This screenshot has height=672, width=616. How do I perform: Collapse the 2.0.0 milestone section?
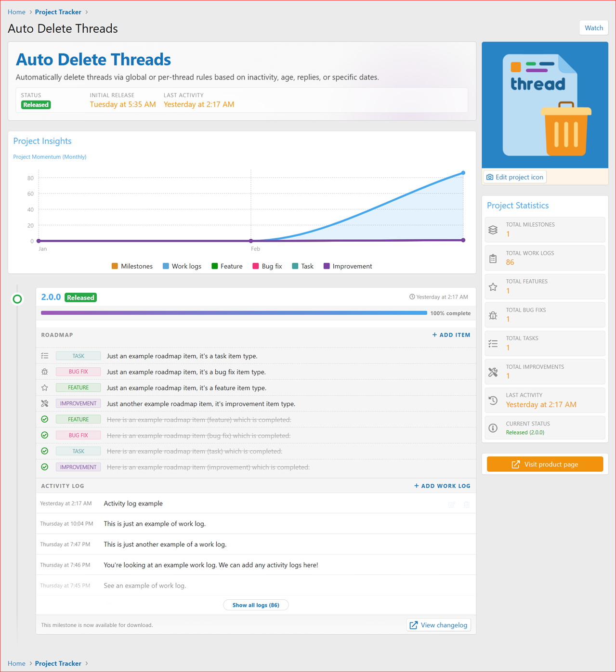click(17, 299)
